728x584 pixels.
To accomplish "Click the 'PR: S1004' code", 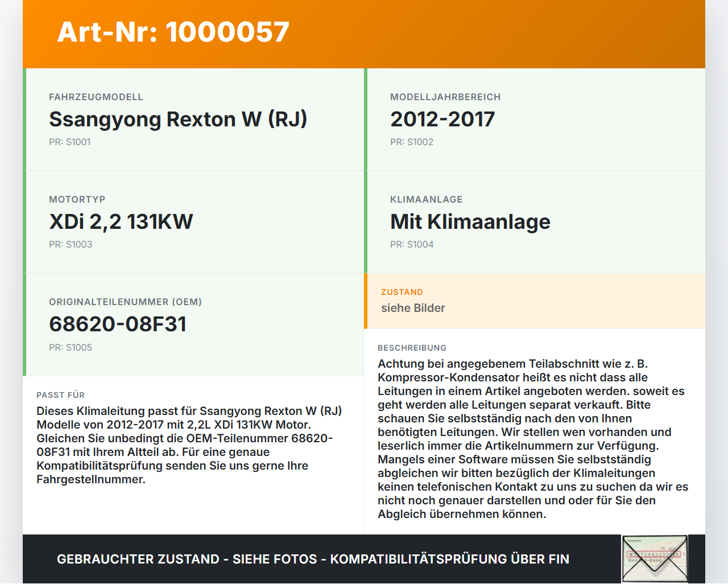I will [412, 245].
